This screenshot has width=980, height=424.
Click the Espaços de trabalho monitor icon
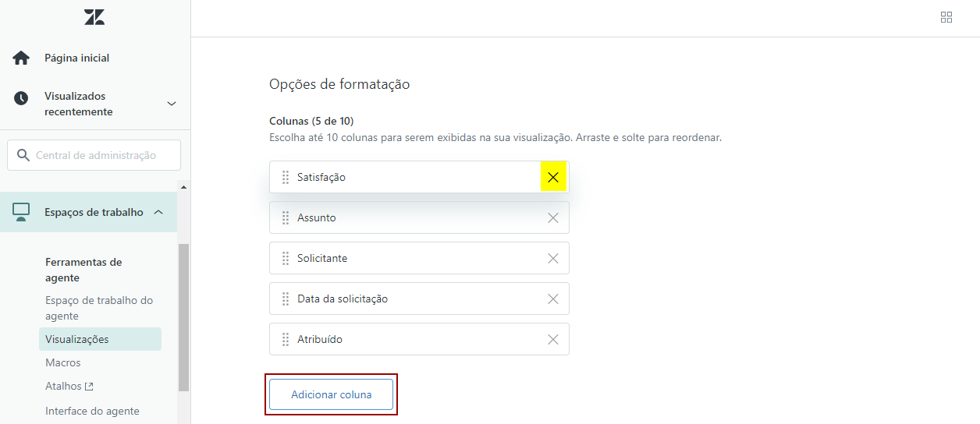tap(21, 212)
